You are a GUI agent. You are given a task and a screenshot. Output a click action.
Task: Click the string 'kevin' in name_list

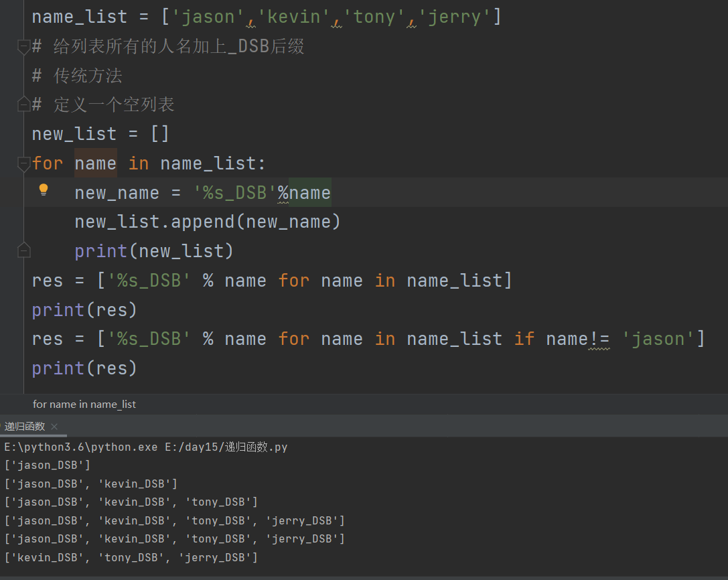pos(293,17)
